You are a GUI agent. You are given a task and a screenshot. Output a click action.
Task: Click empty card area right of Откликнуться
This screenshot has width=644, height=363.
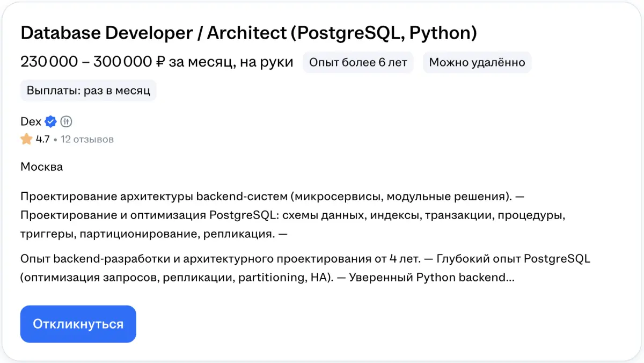[x=376, y=324]
